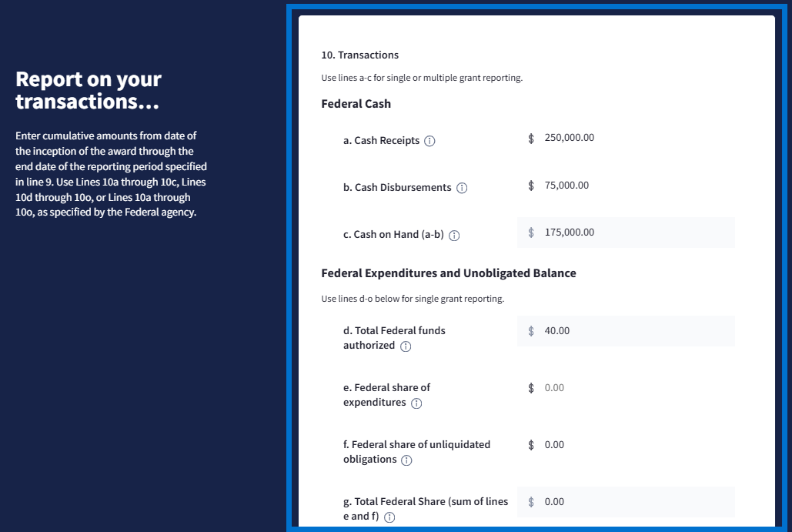Click the "Report on your transactions…" heading
The height and width of the screenshot is (532, 792).
pyautogui.click(x=89, y=90)
